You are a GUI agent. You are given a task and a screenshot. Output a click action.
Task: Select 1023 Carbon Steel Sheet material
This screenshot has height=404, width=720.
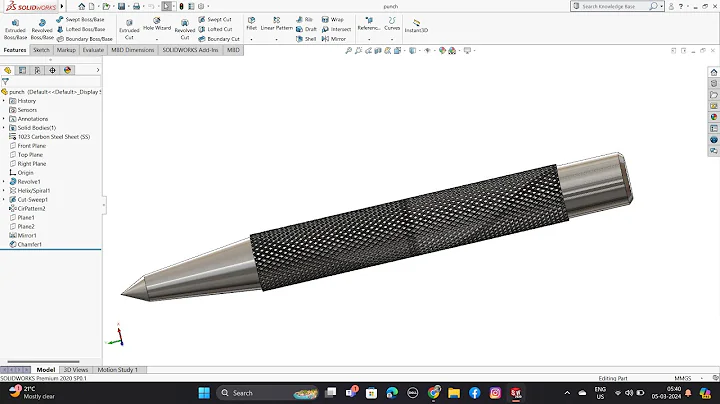click(50, 137)
